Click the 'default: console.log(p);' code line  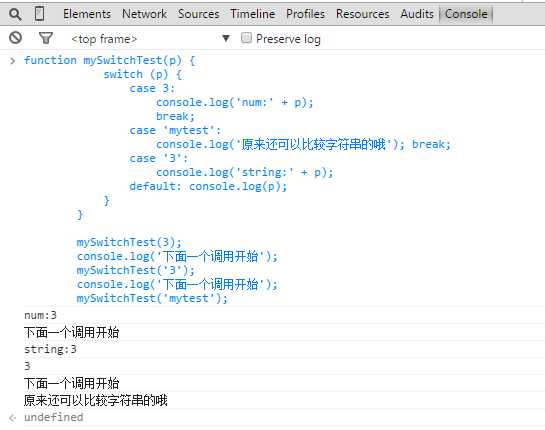coord(208,187)
